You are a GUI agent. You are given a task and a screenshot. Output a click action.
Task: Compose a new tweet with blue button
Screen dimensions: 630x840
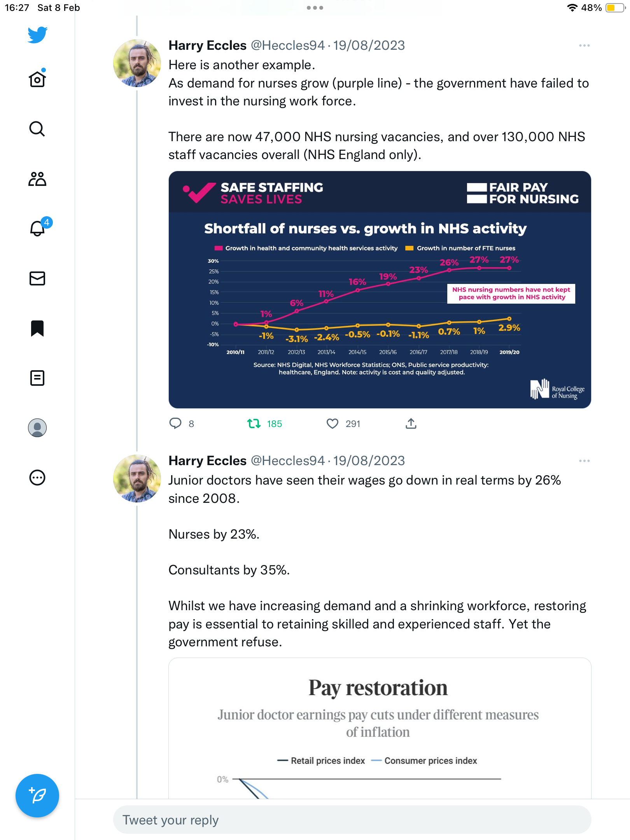(x=37, y=796)
